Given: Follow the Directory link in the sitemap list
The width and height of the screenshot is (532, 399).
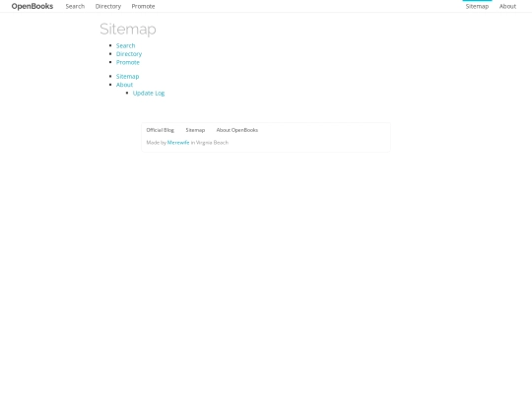Looking at the screenshot, I should point(129,54).
